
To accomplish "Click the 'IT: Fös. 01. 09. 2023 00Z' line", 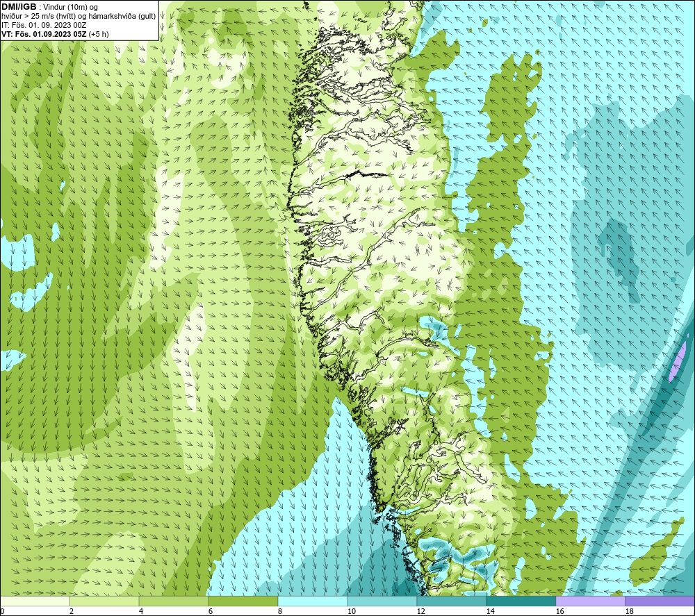I will coord(44,25).
